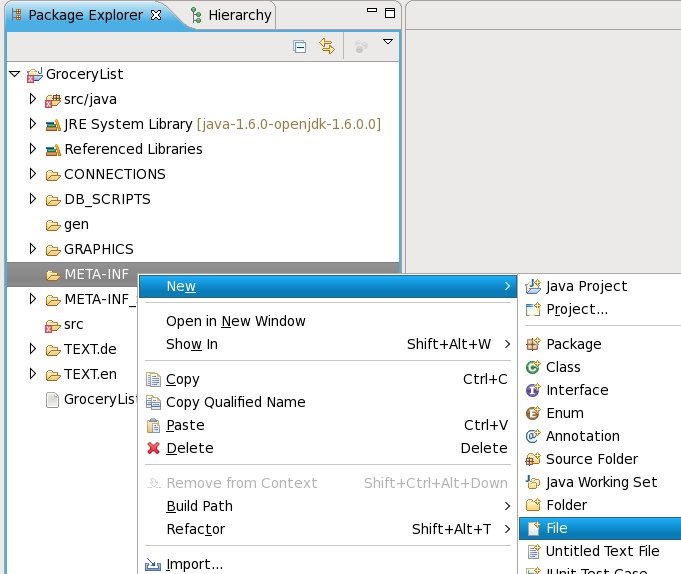Click the Referenced Libraries icon
The width and height of the screenshot is (681, 574).
[52, 149]
